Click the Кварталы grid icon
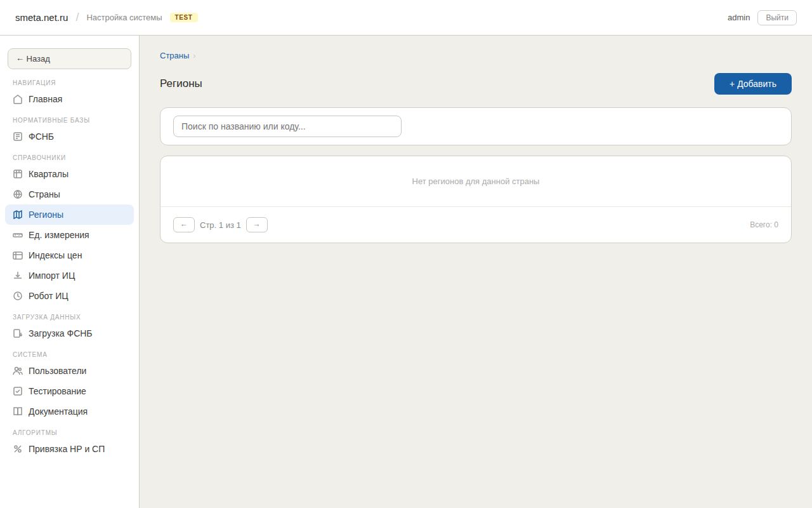This screenshot has height=508, width=812. (x=18, y=174)
